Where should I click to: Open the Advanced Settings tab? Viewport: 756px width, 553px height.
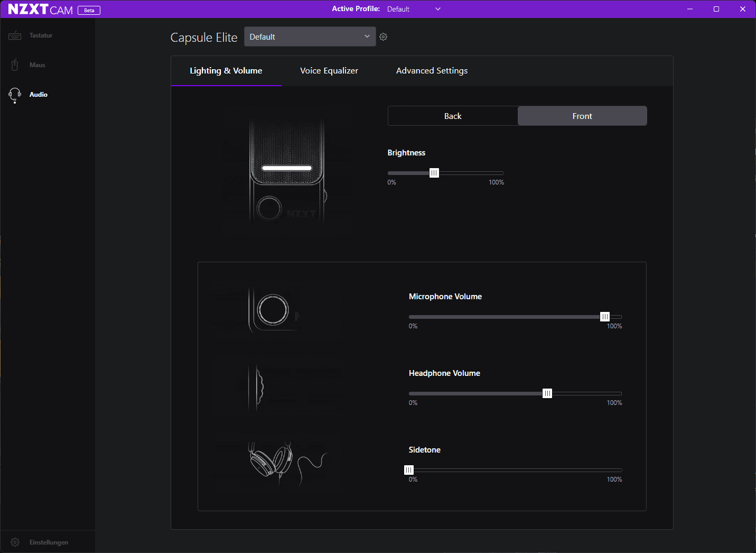(432, 71)
